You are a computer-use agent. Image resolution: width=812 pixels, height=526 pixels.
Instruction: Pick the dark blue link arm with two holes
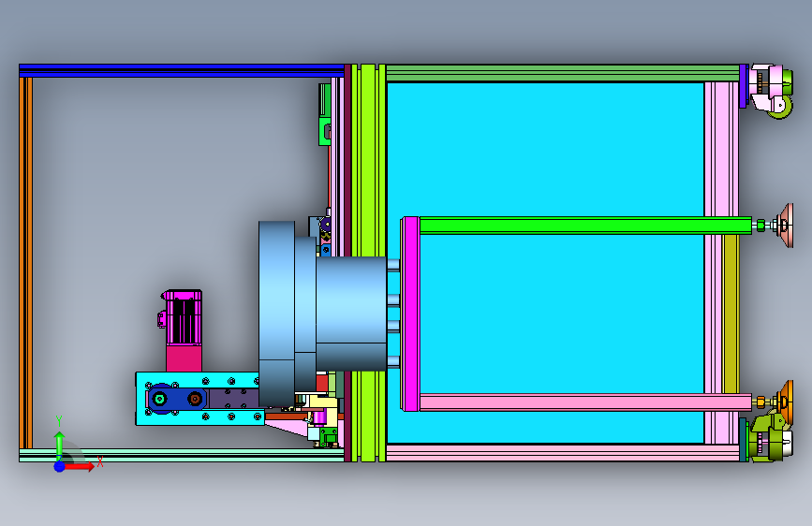(x=177, y=399)
